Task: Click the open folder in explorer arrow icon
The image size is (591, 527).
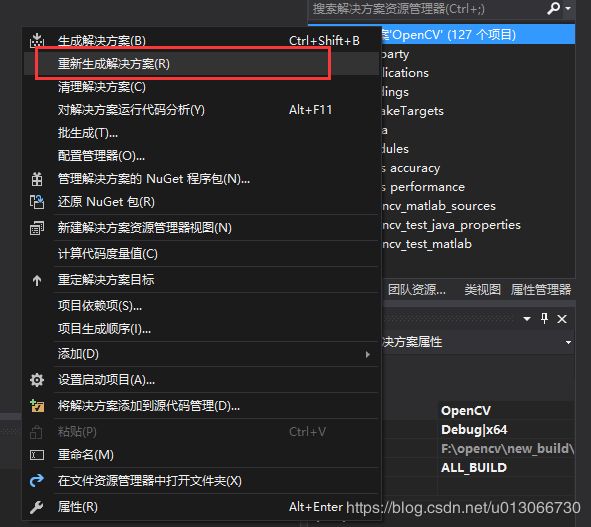Action: point(37,481)
